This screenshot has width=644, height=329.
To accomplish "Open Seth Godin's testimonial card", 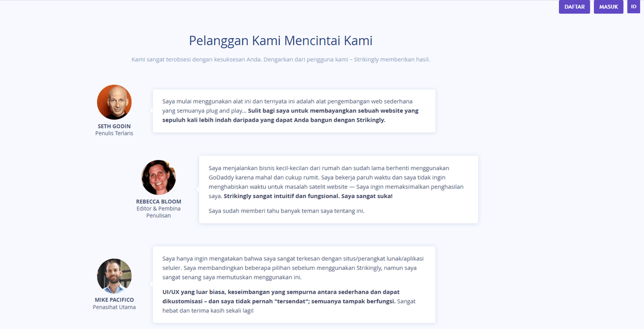I will click(x=294, y=111).
